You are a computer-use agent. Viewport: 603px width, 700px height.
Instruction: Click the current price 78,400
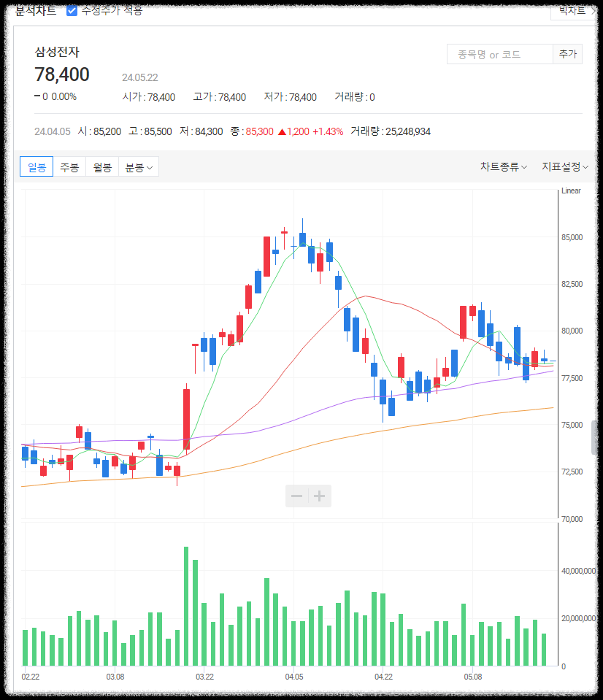[62, 74]
